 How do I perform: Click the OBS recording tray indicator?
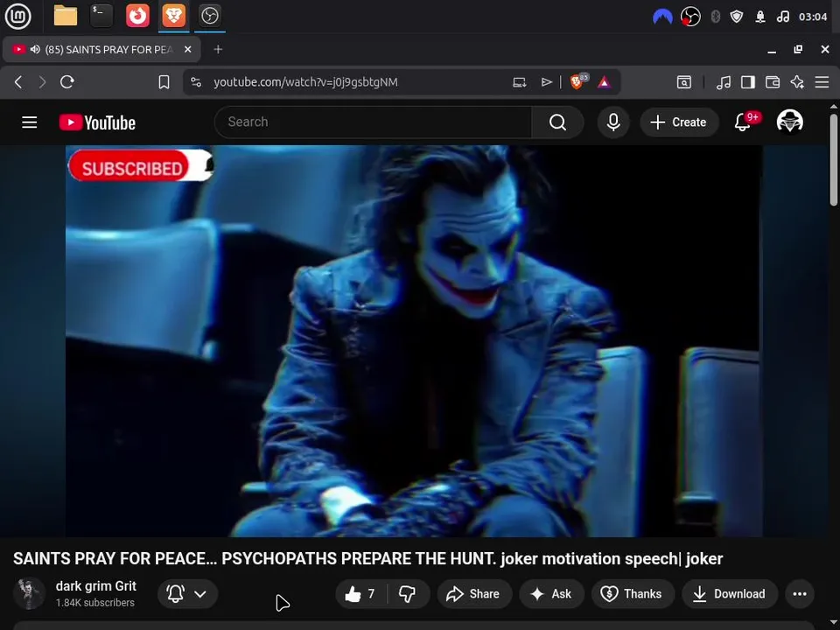pos(690,17)
